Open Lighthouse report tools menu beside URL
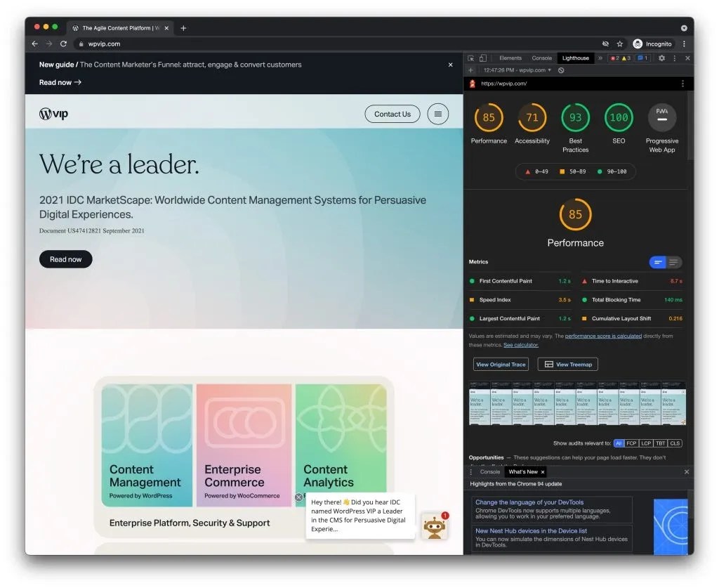Screen dimensions: 719x588 (x=682, y=84)
